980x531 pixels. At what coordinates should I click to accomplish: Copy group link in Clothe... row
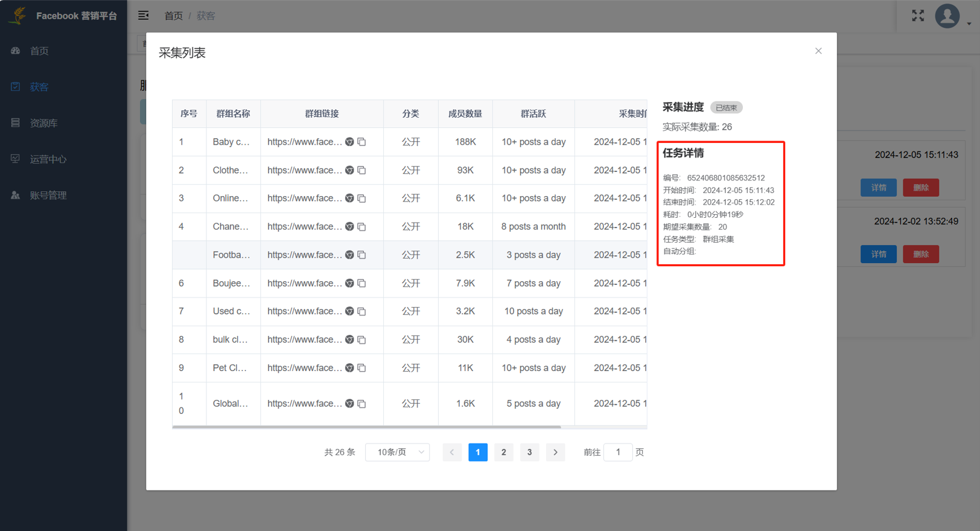coord(361,170)
